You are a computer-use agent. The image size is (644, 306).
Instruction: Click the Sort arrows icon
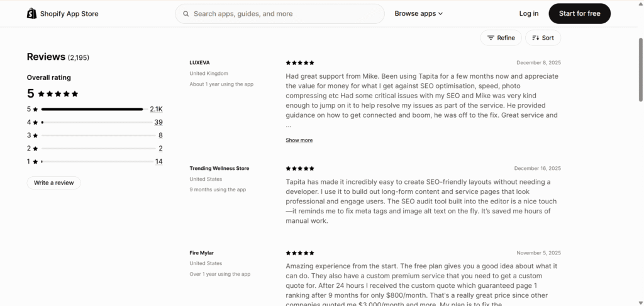536,38
